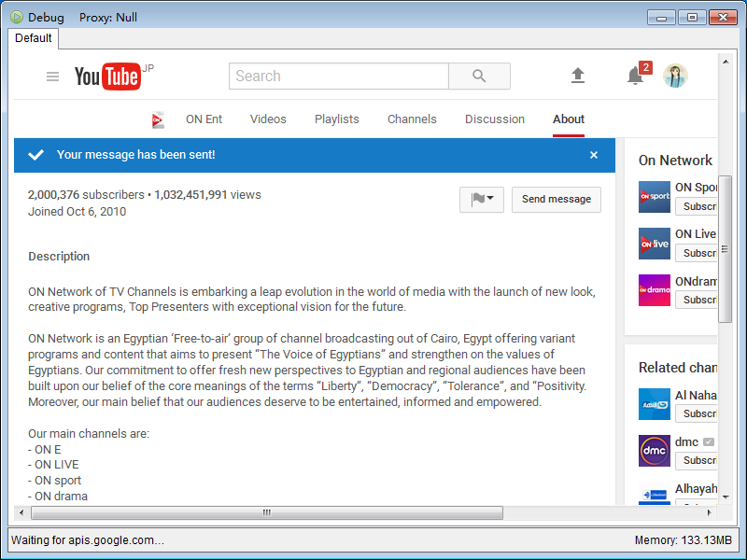
Task: Open the account avatar menu
Action: [675, 76]
